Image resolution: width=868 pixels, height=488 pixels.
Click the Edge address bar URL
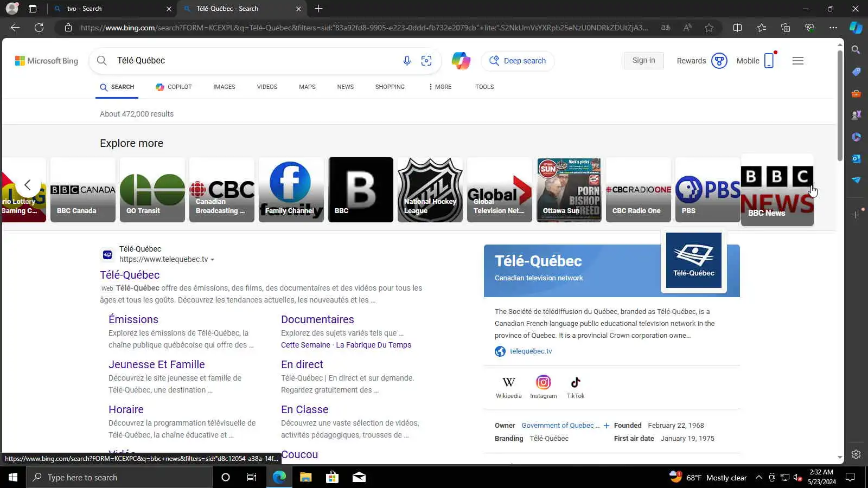(365, 28)
